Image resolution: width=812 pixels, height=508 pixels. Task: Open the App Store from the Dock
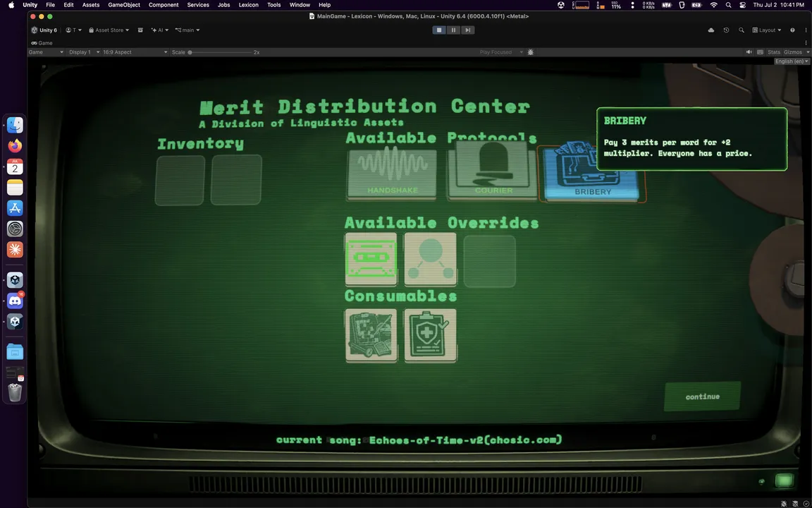tap(15, 208)
